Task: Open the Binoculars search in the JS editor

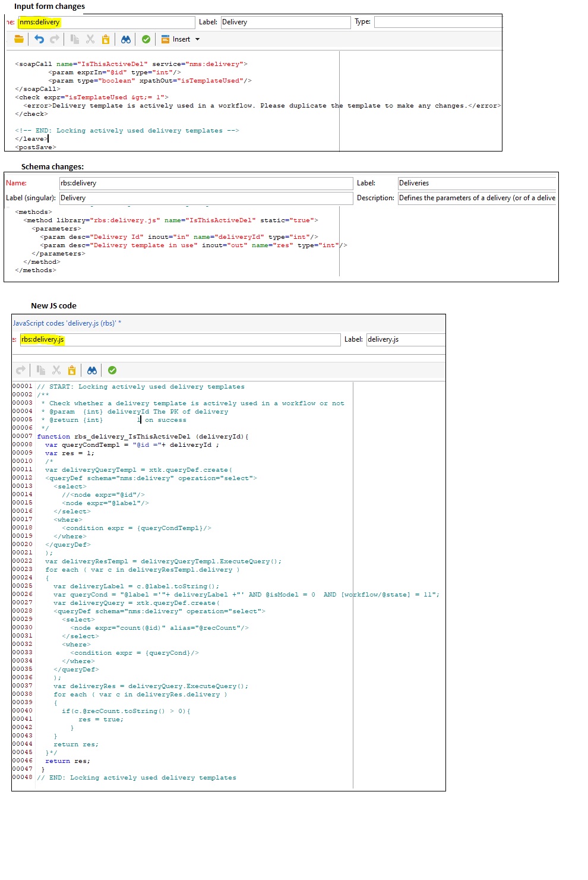Action: click(x=93, y=370)
